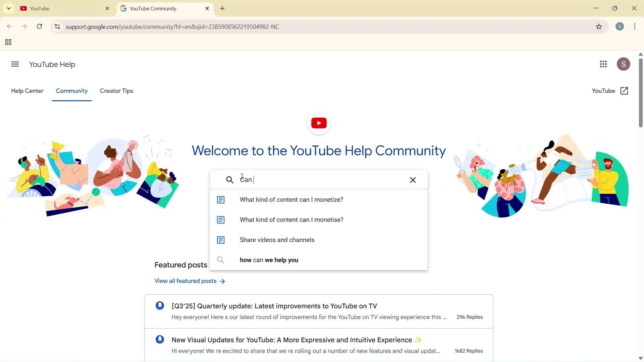Bookmark this page with the star icon
The image size is (644, 362).
[x=599, y=26]
